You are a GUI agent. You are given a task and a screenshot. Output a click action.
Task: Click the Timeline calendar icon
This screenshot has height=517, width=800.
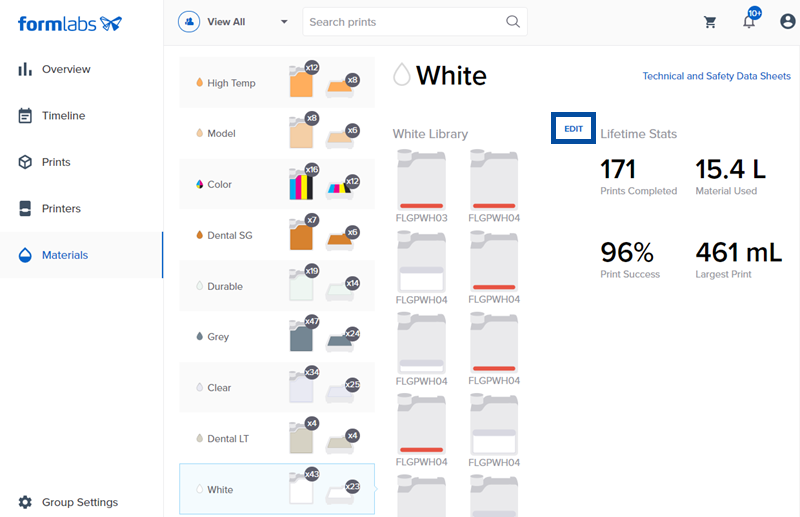25,116
